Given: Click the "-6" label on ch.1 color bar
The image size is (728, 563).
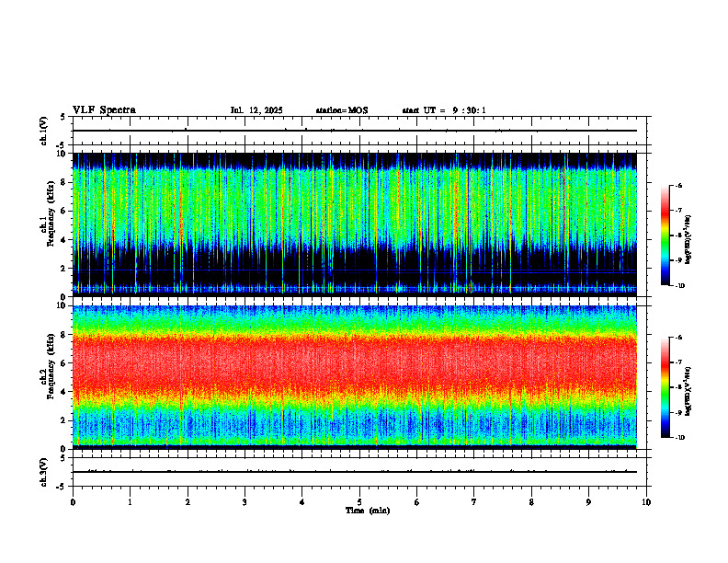Looking at the screenshot, I should click(x=678, y=185).
